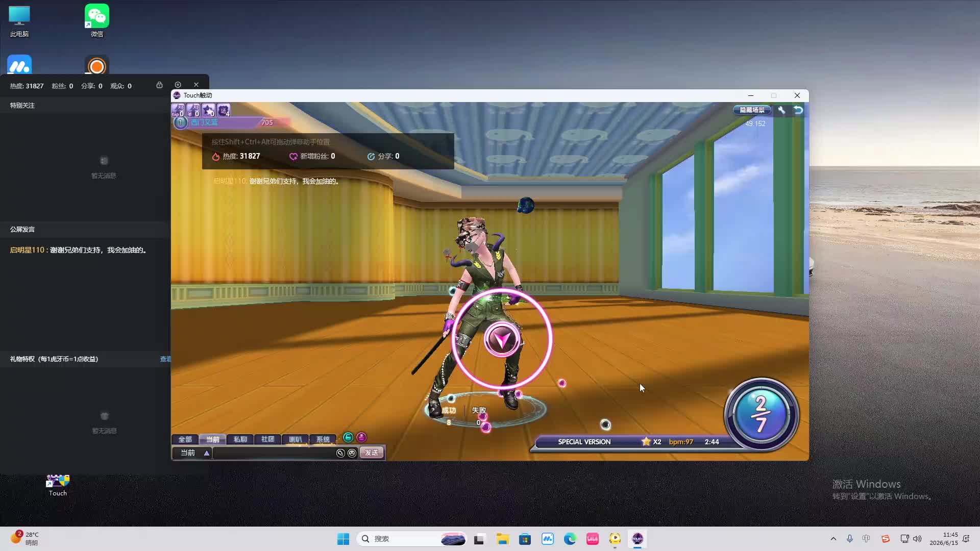Click the X2 star multiplier icon
The height and width of the screenshot is (551, 980).
click(x=651, y=442)
